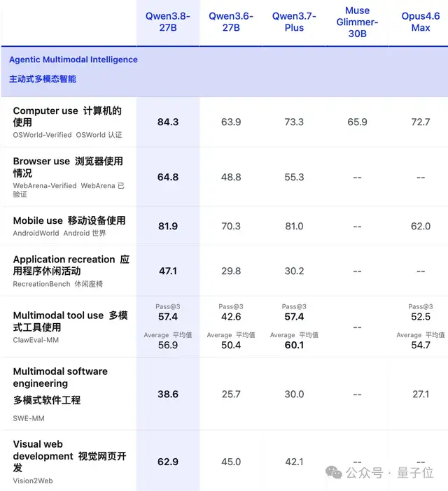The height and width of the screenshot is (491, 448).
Task: Select the 29.8 Application recreation score
Action: click(x=231, y=271)
